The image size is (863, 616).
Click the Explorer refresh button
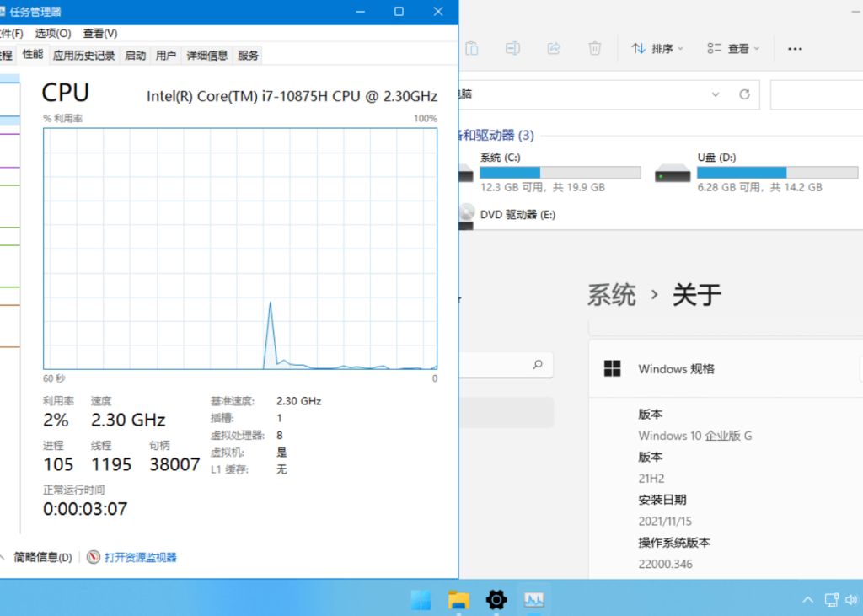pos(744,94)
